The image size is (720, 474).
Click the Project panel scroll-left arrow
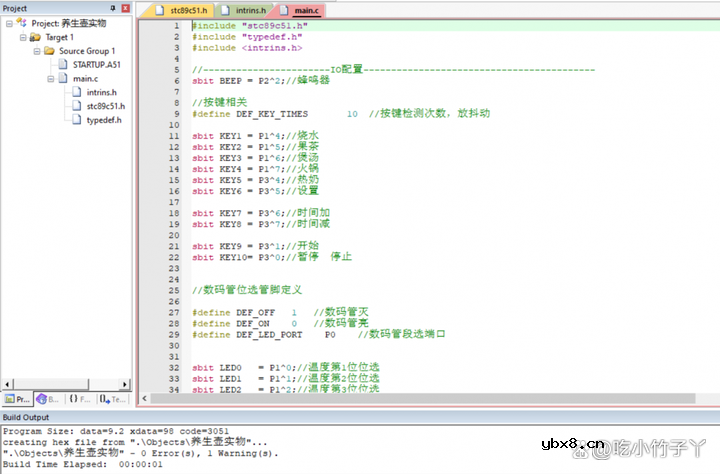click(7, 384)
